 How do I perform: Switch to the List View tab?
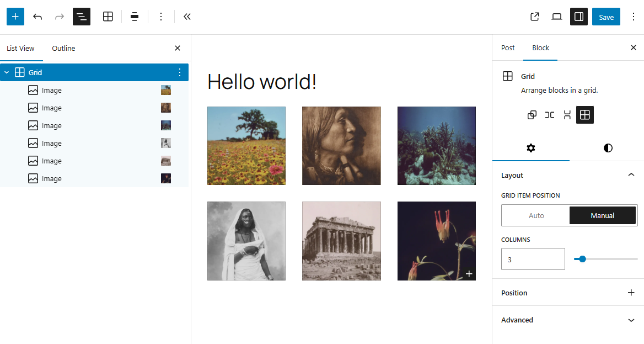coord(20,48)
